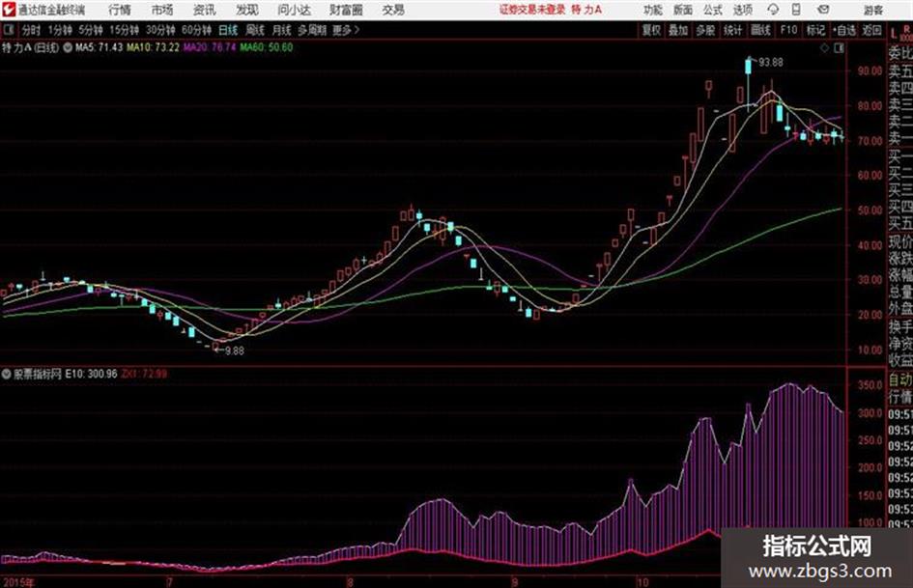Click the customer service headset icon

[773, 10]
